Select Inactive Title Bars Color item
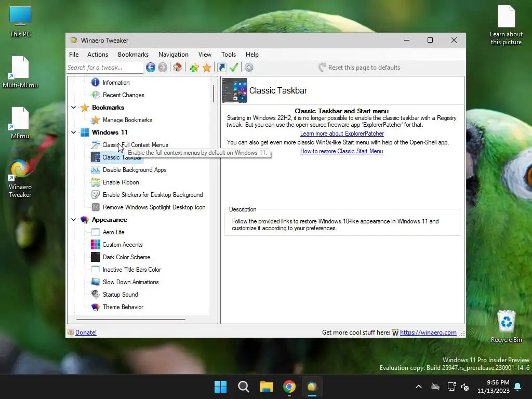The width and height of the screenshot is (532, 399). [x=132, y=270]
